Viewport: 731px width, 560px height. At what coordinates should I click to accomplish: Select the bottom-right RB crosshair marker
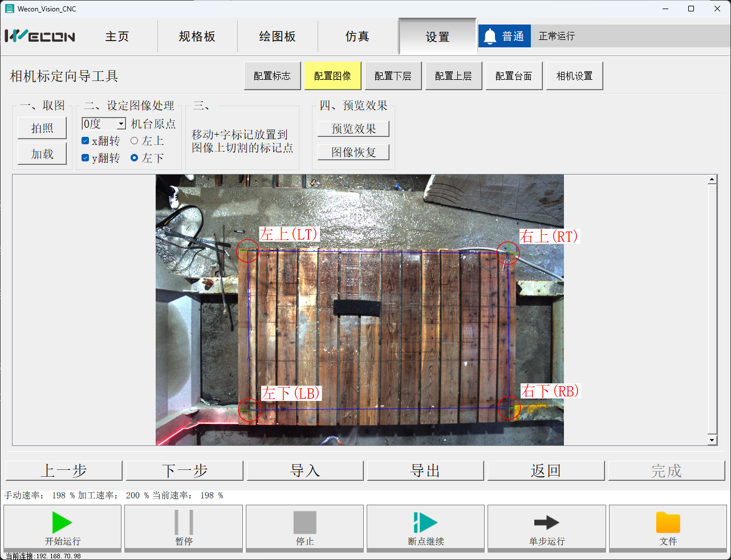[x=509, y=408]
